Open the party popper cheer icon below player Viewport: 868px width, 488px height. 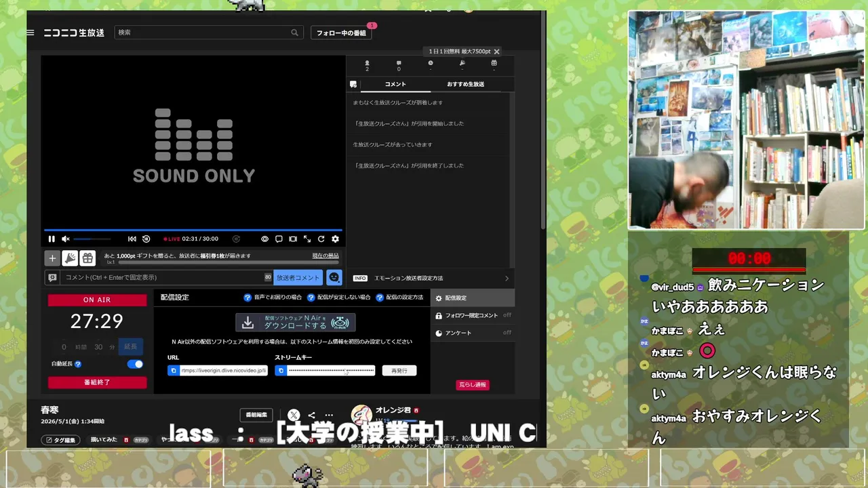point(70,258)
